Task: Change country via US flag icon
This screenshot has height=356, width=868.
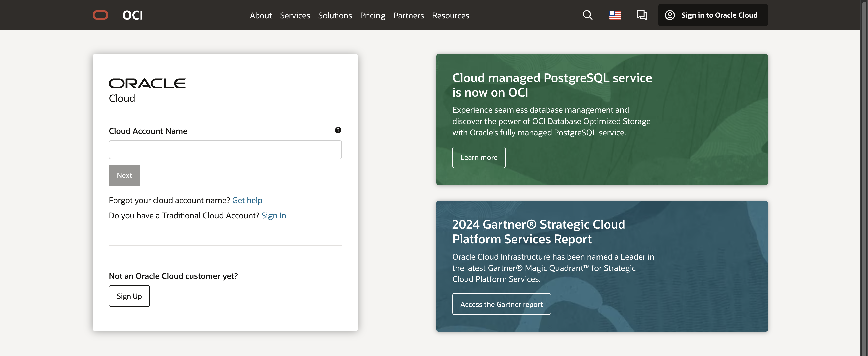Action: (615, 15)
